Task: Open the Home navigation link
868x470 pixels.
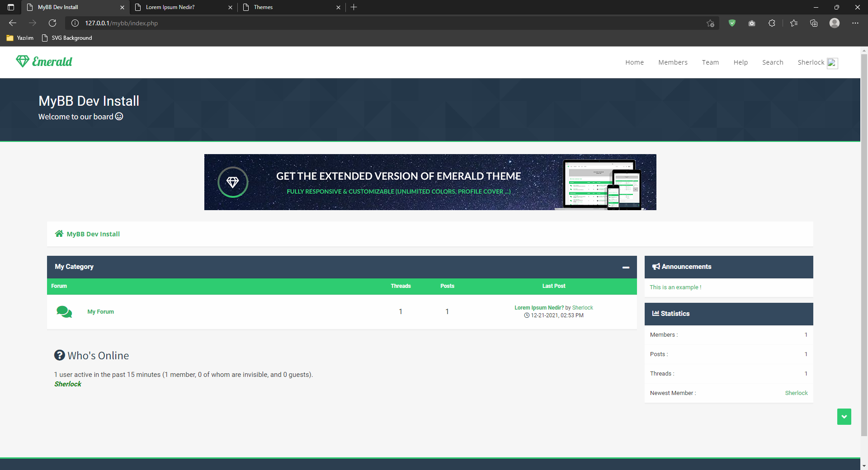Action: (634, 62)
